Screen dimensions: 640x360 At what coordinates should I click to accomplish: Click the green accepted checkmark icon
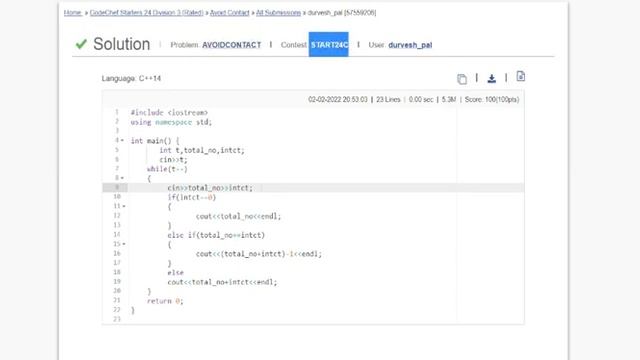(x=81, y=44)
